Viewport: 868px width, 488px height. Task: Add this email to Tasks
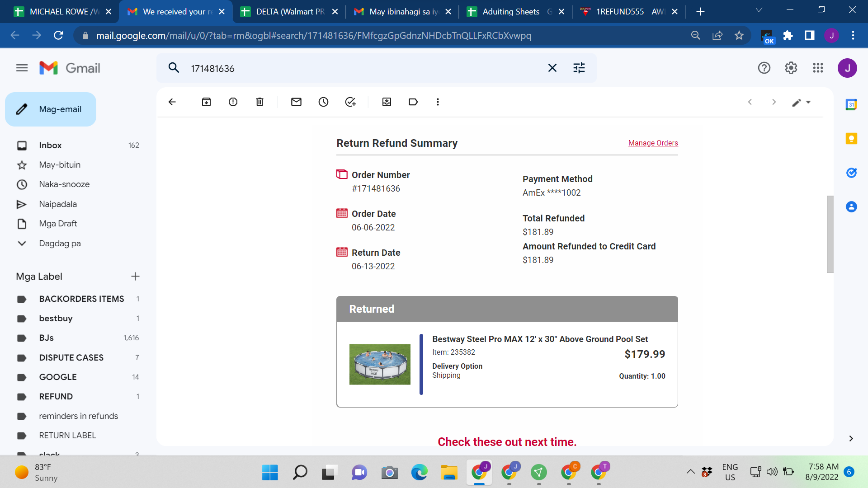[350, 102]
